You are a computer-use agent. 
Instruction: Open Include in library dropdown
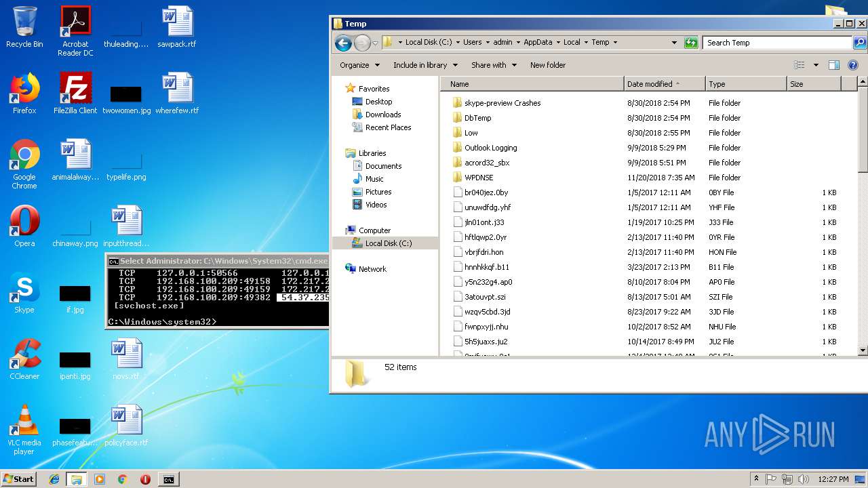[x=425, y=65]
